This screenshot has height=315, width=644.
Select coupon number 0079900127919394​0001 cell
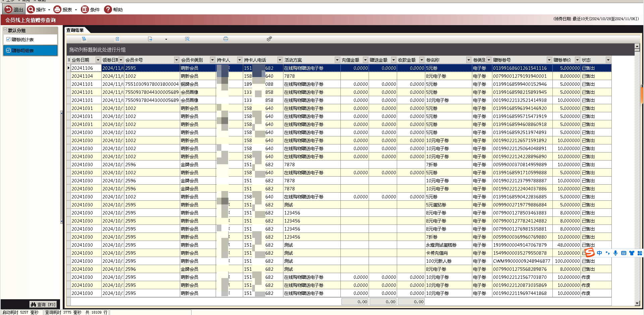pyautogui.click(x=522, y=76)
